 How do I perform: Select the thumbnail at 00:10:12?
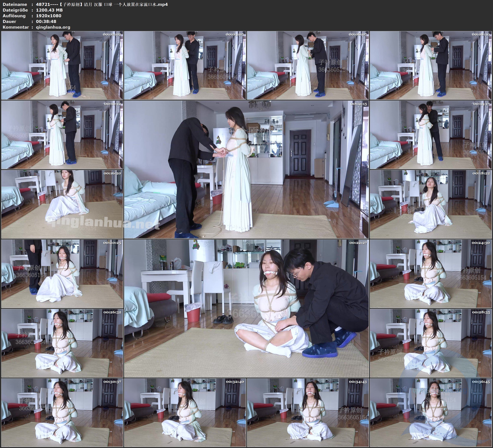[62, 135]
